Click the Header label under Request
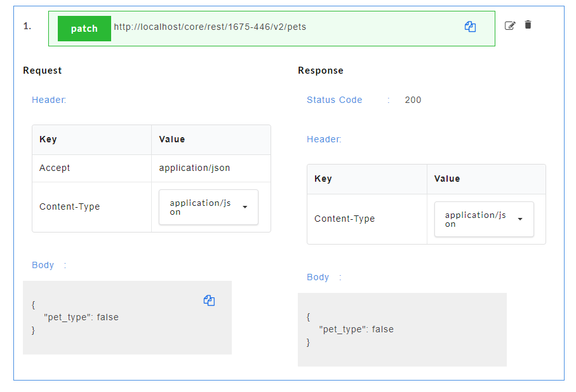Image resolution: width=576 pixels, height=392 pixels. pos(49,100)
